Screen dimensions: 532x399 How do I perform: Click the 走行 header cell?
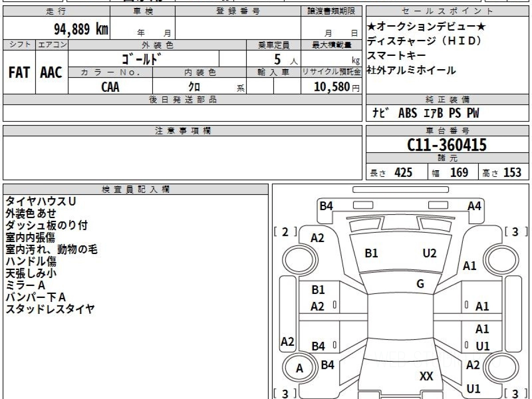[x=56, y=12]
